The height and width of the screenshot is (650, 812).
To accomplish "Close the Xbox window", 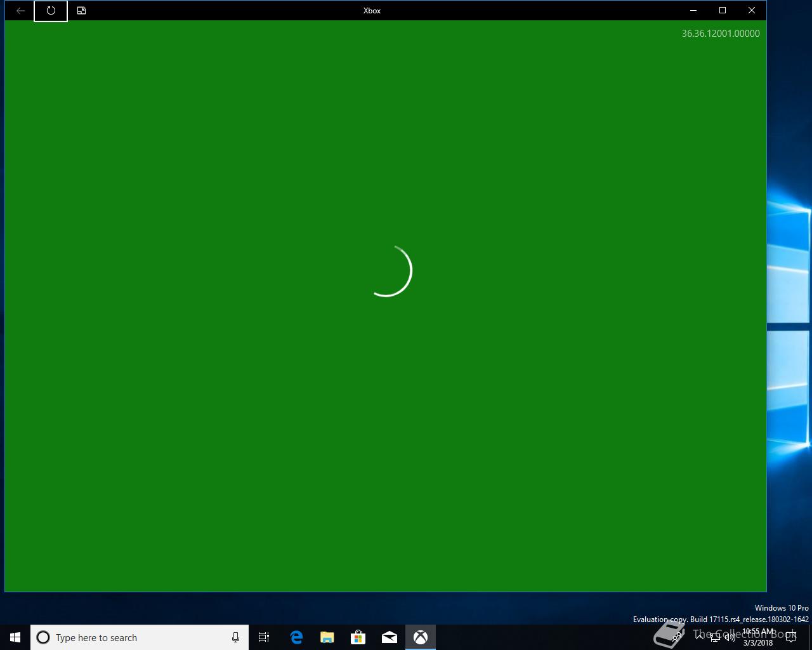I will [752, 11].
